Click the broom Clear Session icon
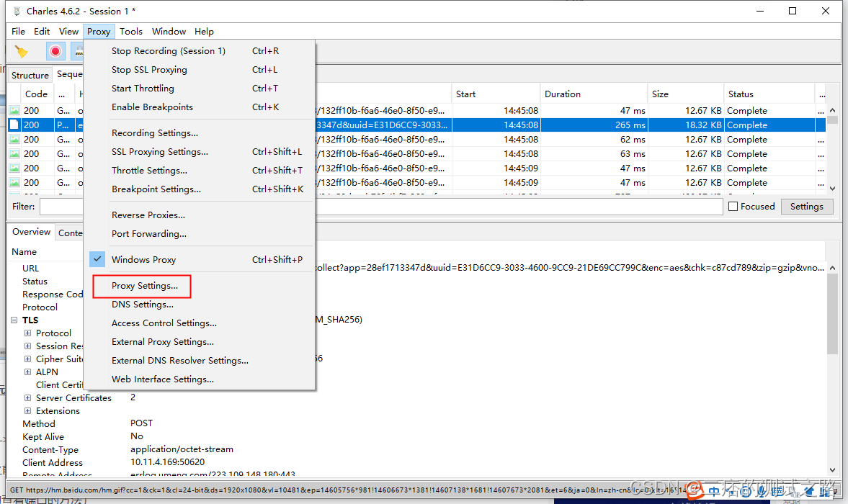 21,51
